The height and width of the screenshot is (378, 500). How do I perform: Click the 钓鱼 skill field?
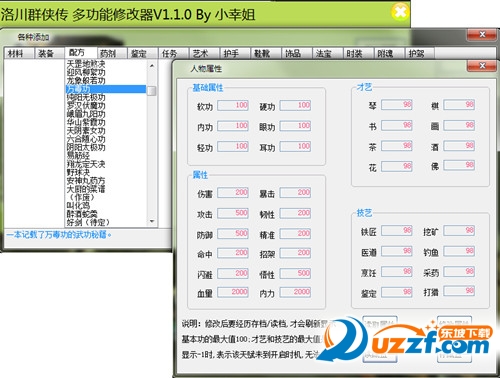pos(459,251)
